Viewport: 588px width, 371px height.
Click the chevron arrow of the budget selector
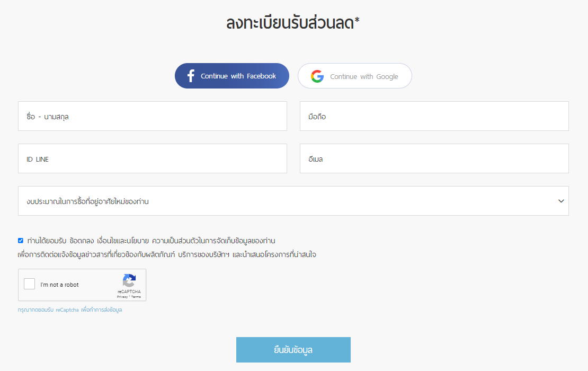(561, 201)
